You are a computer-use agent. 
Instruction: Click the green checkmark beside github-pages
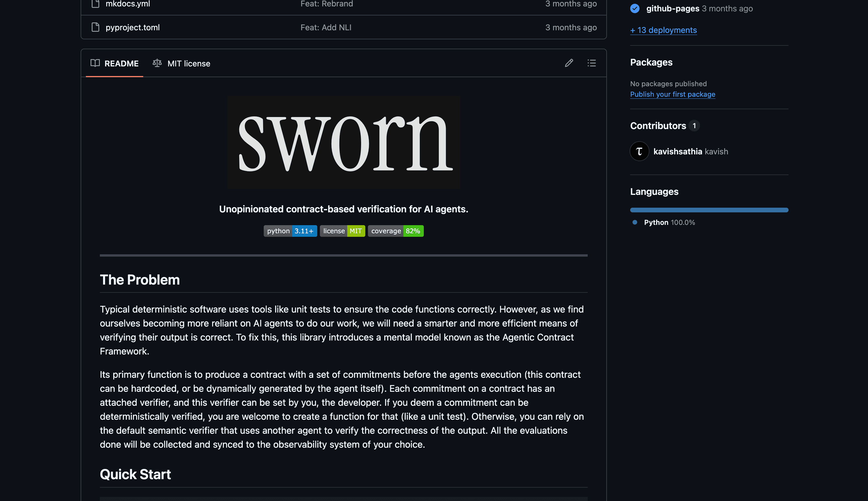(634, 9)
